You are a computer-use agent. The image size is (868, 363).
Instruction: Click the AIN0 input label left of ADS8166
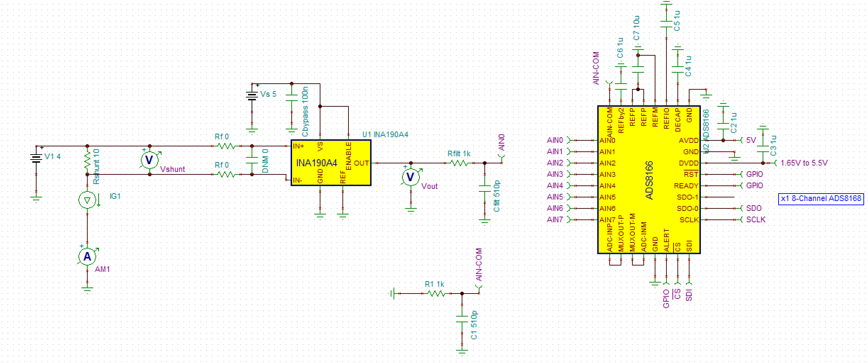point(555,140)
